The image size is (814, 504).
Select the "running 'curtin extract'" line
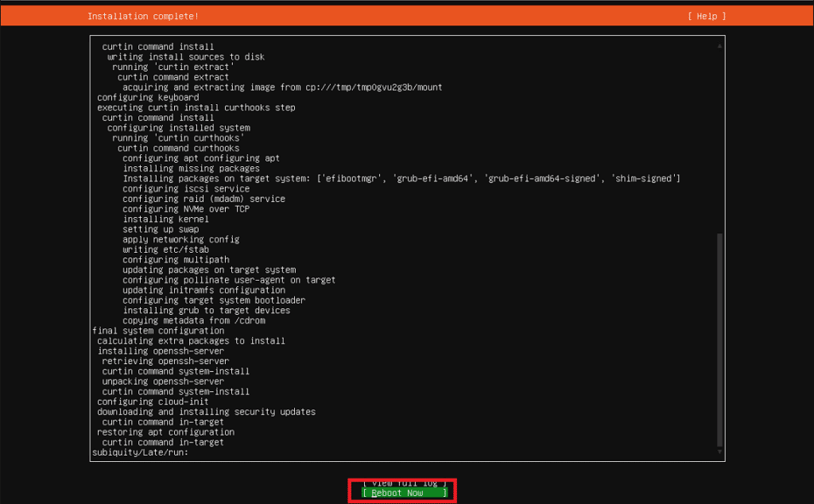coord(173,67)
